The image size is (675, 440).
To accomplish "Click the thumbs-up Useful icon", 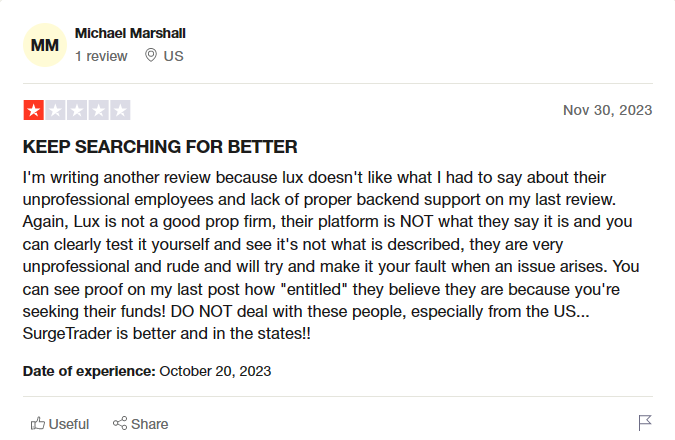I will [37, 424].
